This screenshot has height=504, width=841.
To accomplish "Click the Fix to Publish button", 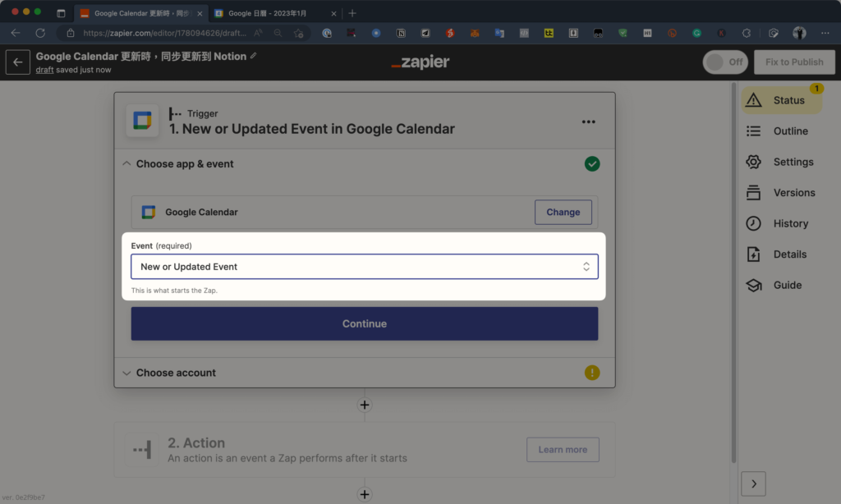I will tap(794, 62).
